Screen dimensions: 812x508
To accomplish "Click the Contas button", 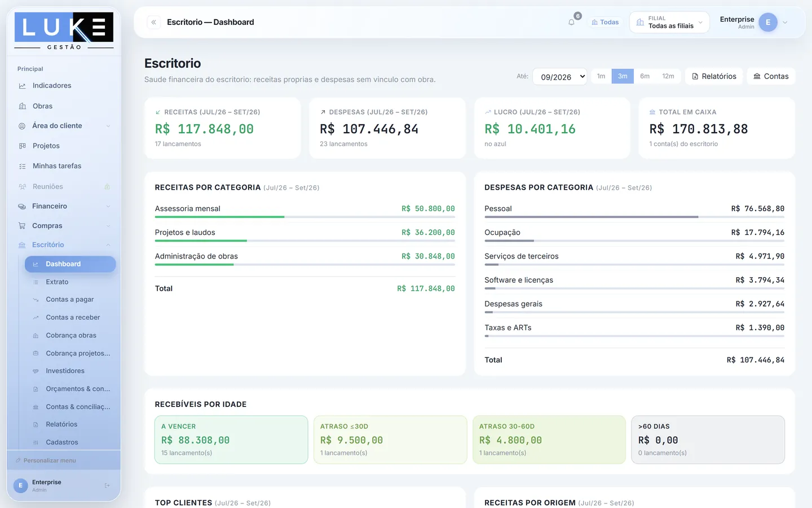I will coord(771,76).
